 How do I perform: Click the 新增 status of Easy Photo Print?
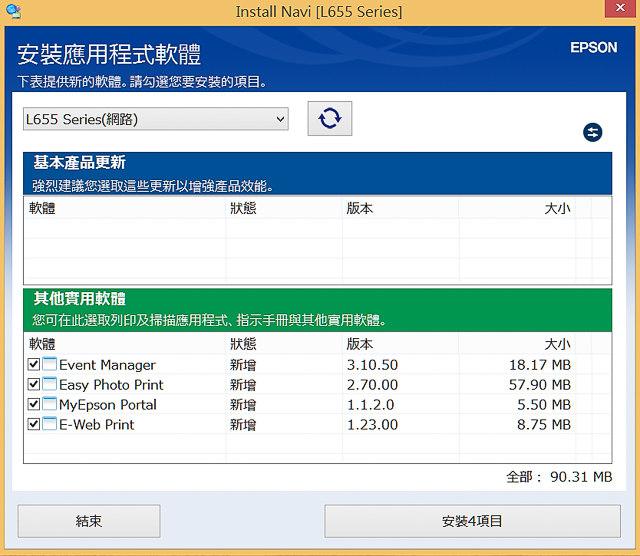coord(243,385)
